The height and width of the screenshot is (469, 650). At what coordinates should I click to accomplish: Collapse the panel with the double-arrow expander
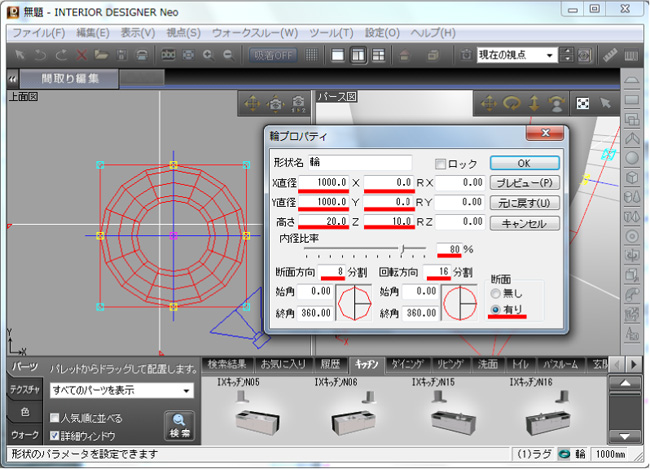(x=14, y=77)
